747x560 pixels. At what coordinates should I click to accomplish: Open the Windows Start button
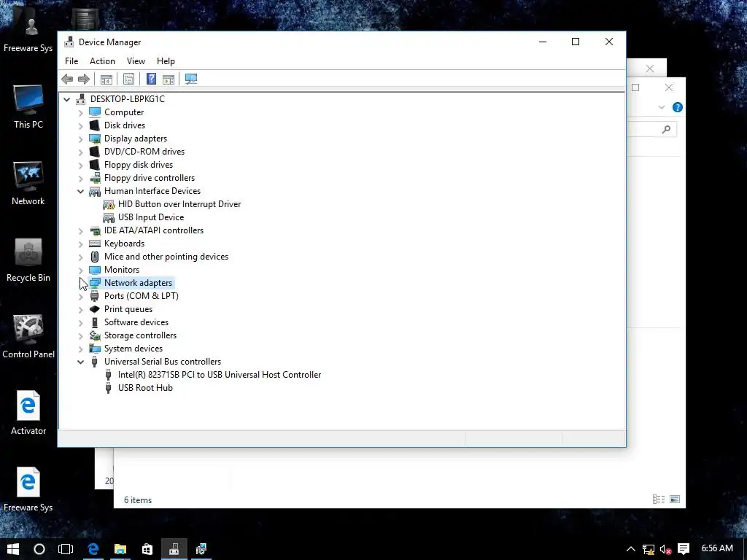[13, 549]
